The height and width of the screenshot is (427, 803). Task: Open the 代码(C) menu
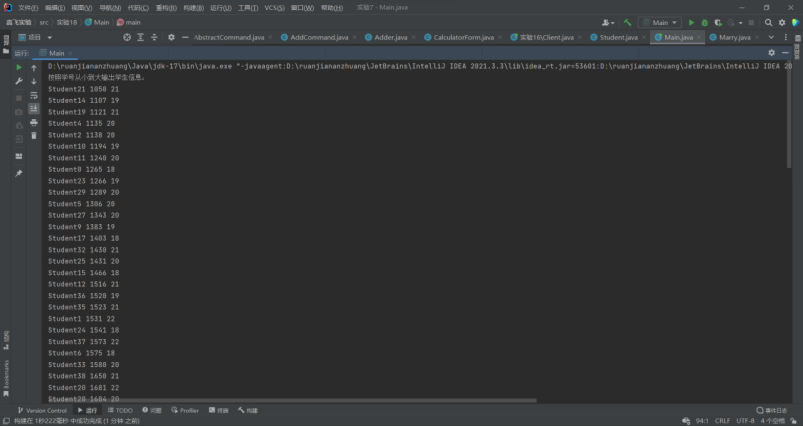pos(138,8)
